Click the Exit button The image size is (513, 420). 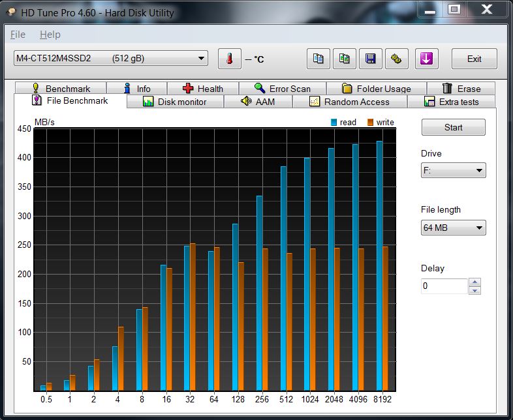click(474, 59)
